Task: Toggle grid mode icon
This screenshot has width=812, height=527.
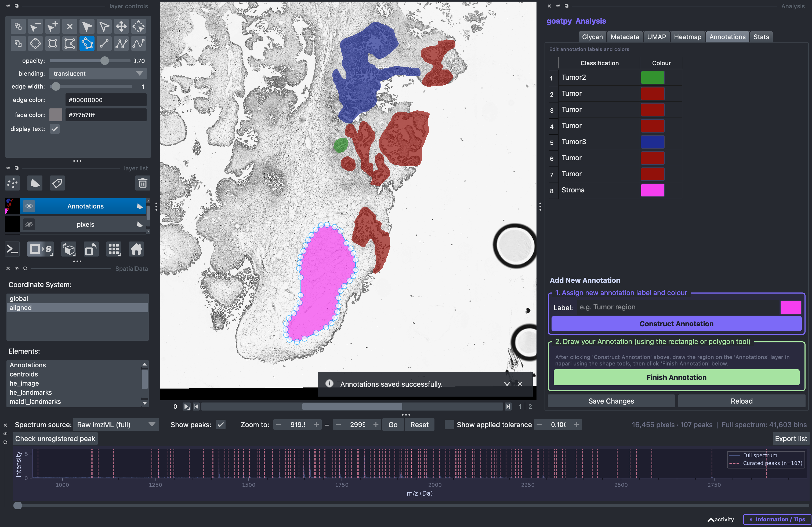Action: click(x=114, y=250)
